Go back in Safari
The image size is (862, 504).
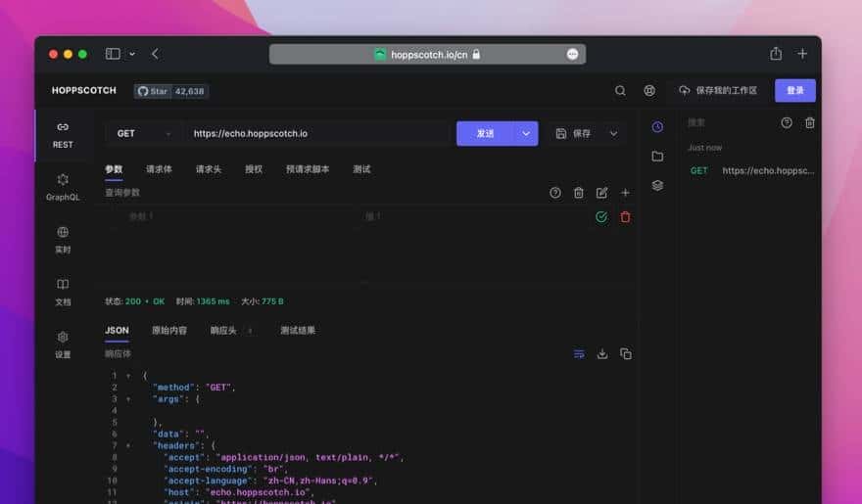155,54
